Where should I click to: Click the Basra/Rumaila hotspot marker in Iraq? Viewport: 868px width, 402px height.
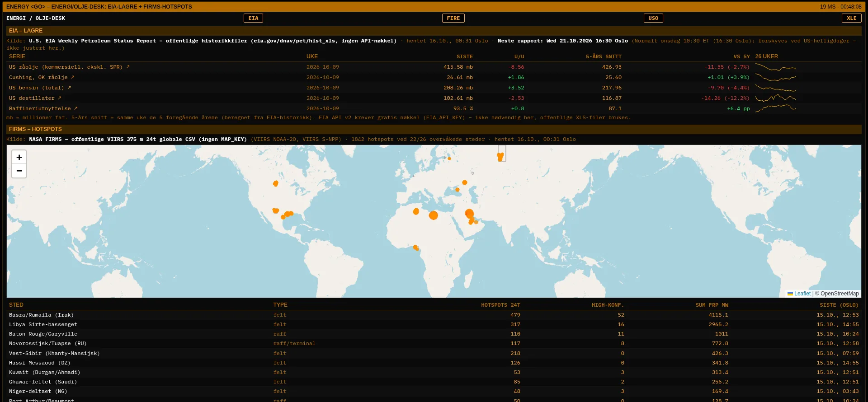[469, 213]
